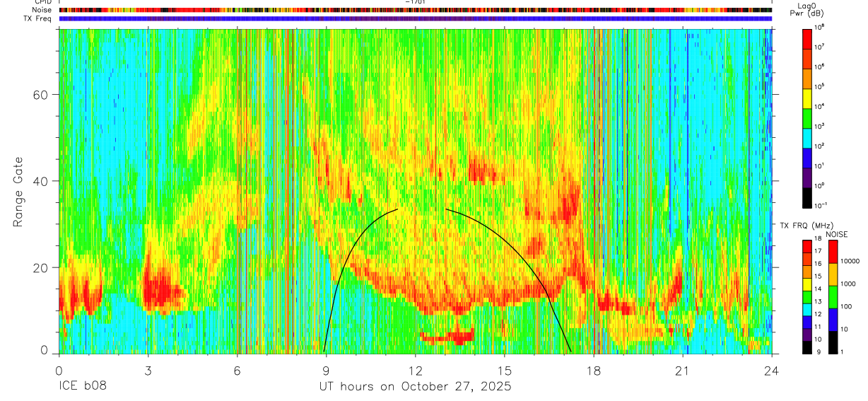Viewport: 868px width, 401px height.
Task: Click the "TX Freq" row label
Action: 39,18
